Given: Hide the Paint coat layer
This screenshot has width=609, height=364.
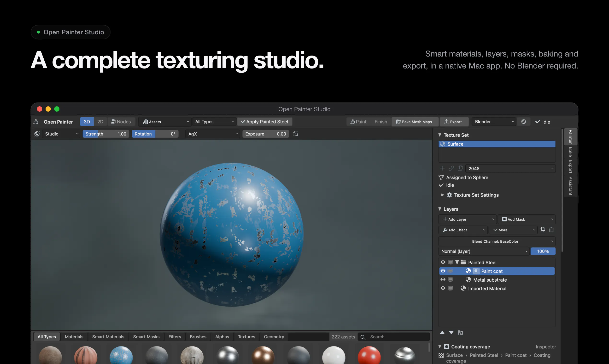Looking at the screenshot, I should tap(443, 271).
